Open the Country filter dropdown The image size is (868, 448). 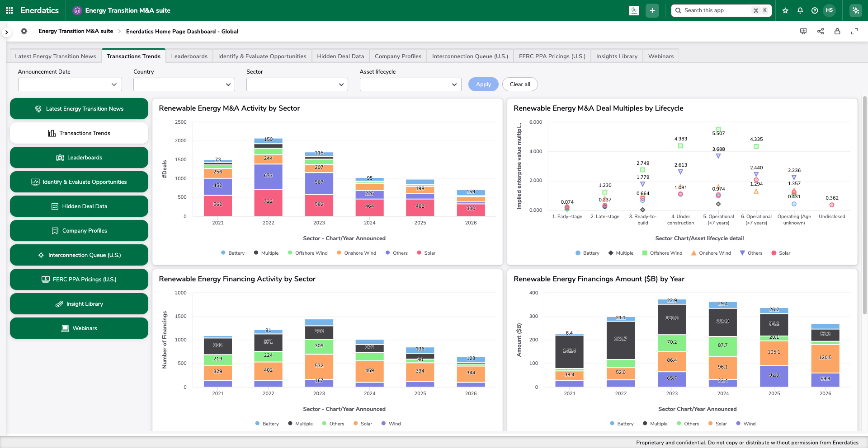[184, 84]
